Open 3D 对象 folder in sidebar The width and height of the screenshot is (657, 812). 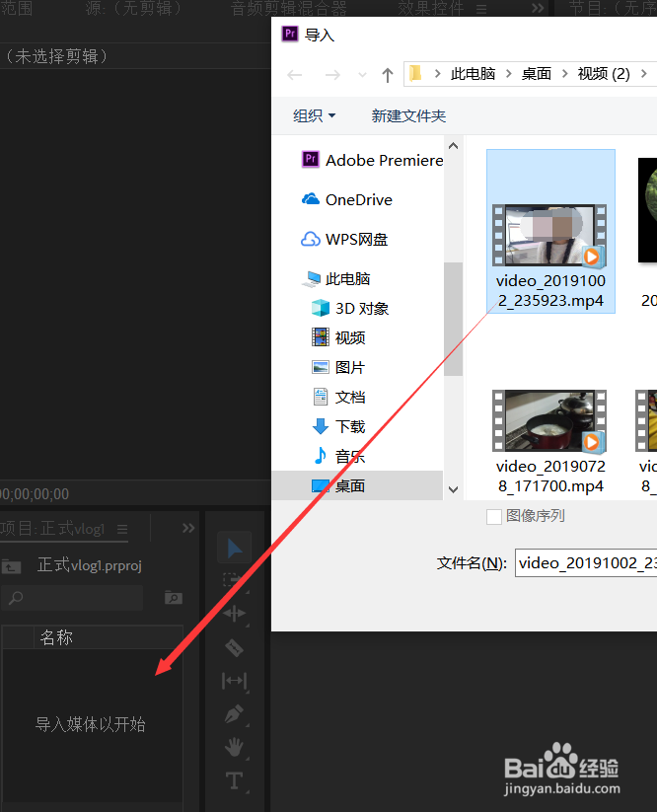pos(350,308)
